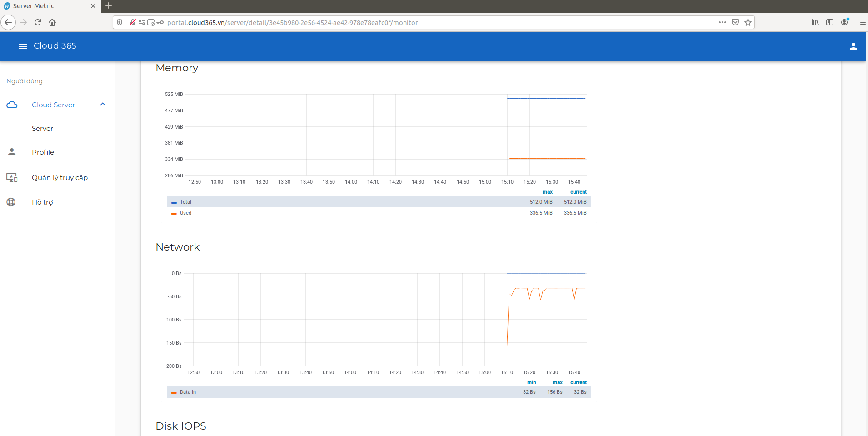Open a new browser tab
868x436 pixels.
pyautogui.click(x=109, y=6)
